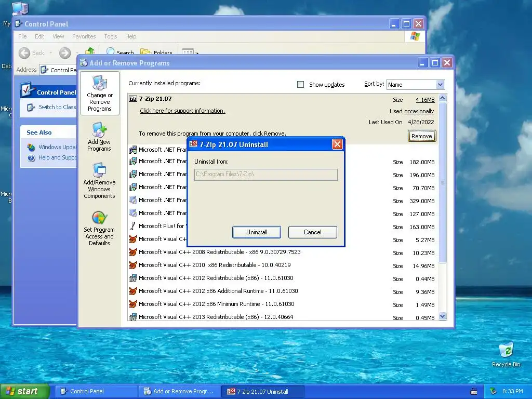Click the Remove button for 7-Zip
The height and width of the screenshot is (399, 532).
click(421, 136)
